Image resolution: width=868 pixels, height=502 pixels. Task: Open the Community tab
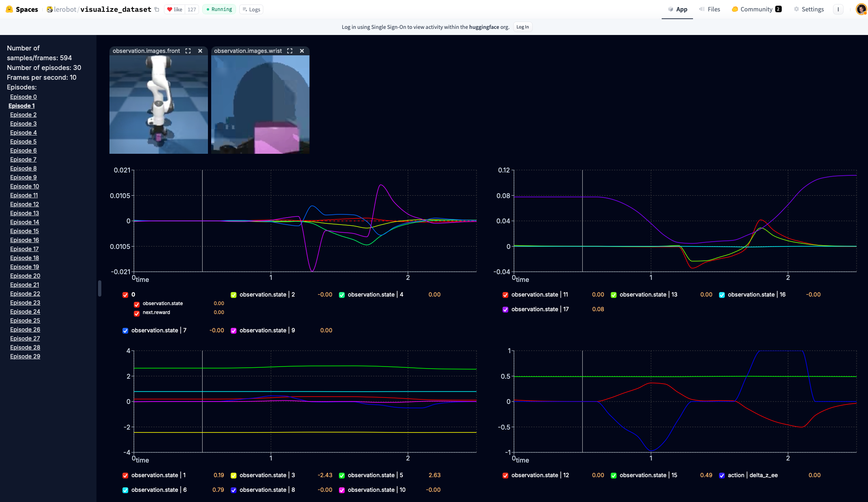click(x=756, y=9)
